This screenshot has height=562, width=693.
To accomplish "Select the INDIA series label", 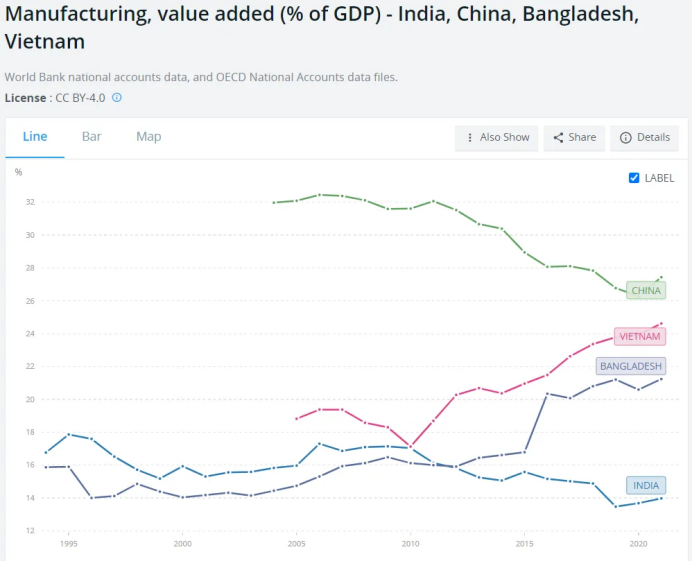I will click(646, 486).
